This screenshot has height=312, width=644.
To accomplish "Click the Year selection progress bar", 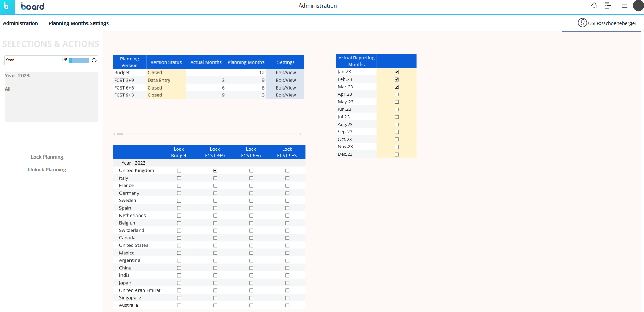I will pyautogui.click(x=79, y=60).
